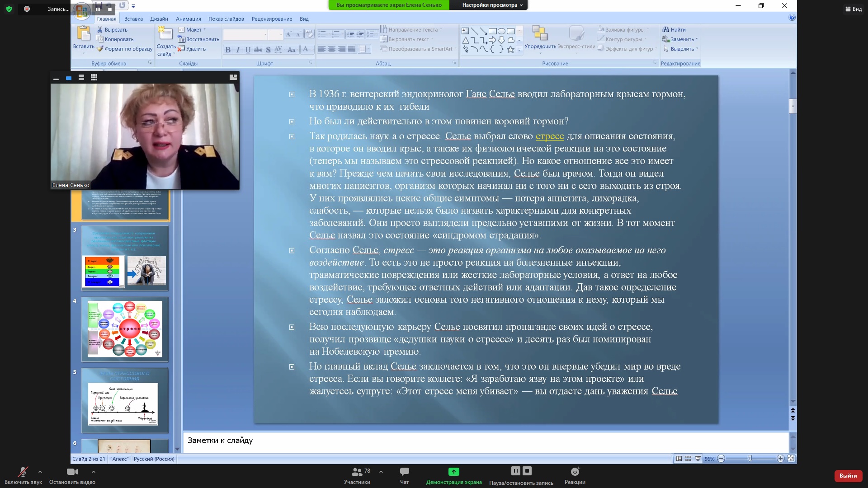Open the Рецензирование ribbon tab

point(272,19)
